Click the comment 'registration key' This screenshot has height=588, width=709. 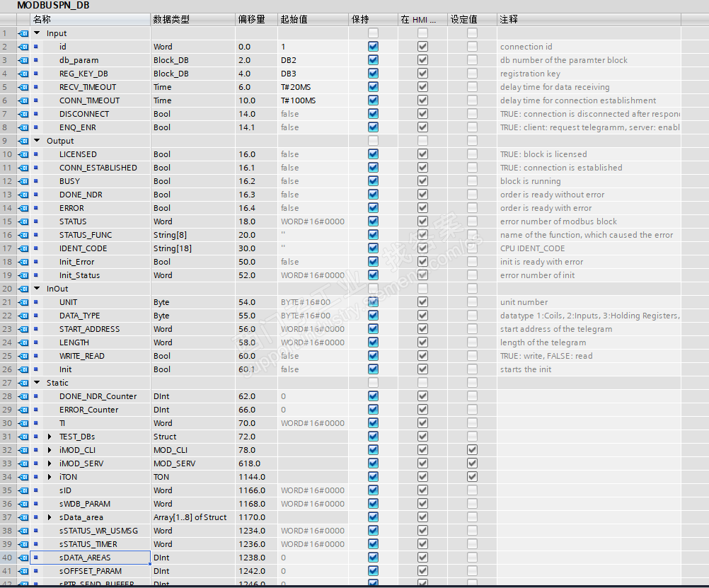[530, 74]
